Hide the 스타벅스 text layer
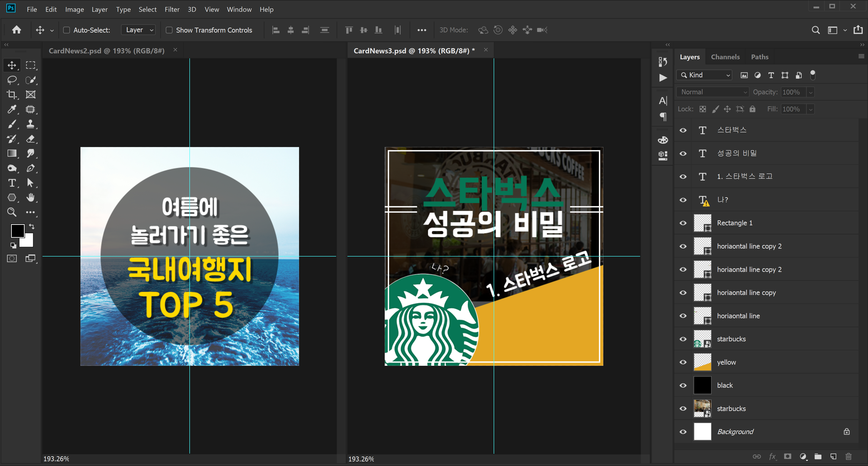The height and width of the screenshot is (466, 868). [683, 130]
